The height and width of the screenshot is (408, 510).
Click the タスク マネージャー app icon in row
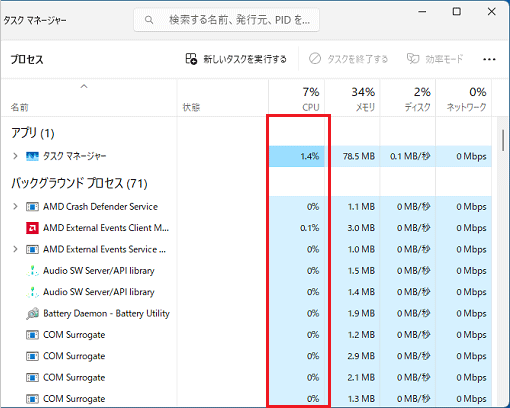click(32, 156)
